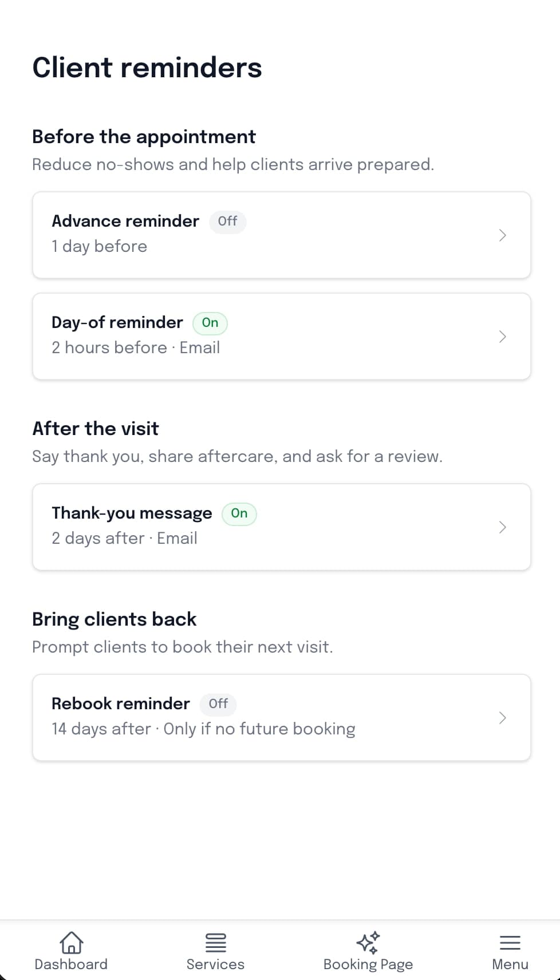Click the On badge for Day-of reminder

[210, 323]
